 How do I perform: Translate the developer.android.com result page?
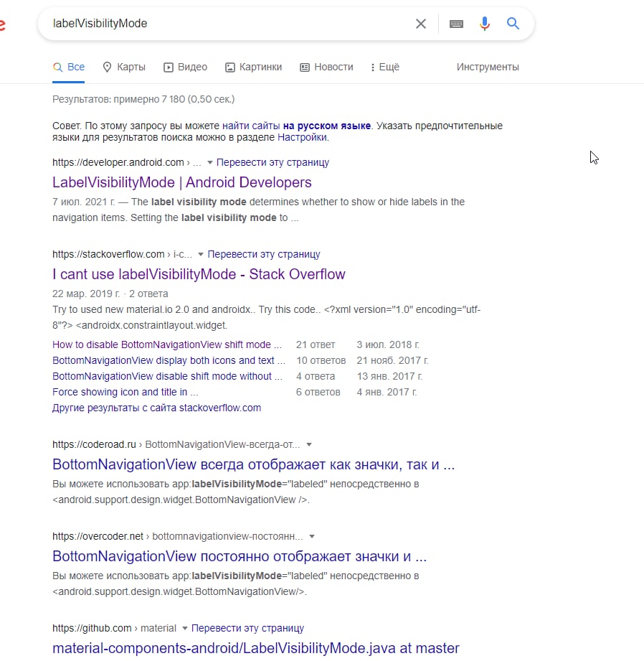[273, 162]
